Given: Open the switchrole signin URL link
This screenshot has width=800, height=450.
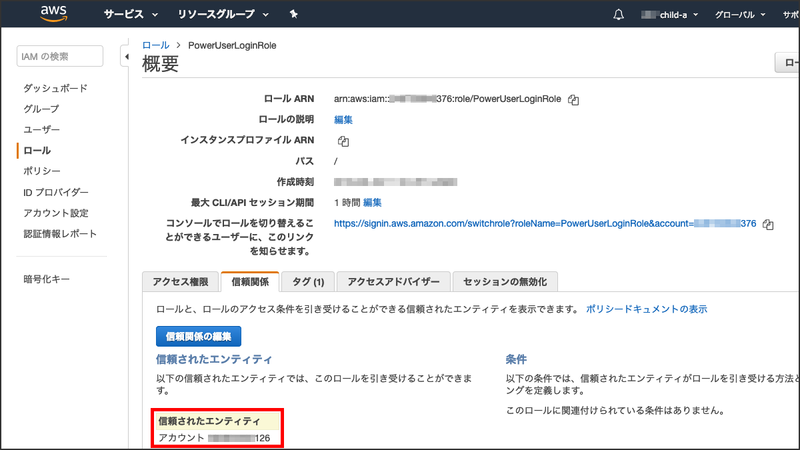Looking at the screenshot, I should (x=545, y=223).
